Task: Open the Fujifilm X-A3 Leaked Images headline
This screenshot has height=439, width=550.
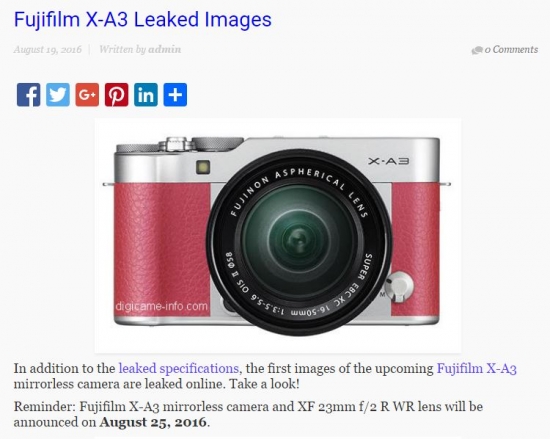Action: click(x=143, y=19)
